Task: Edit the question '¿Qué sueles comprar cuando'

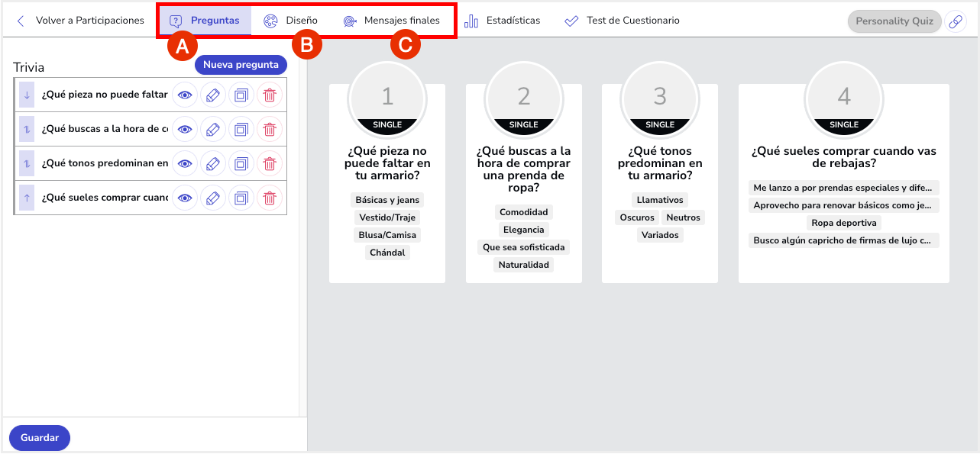Action: (x=213, y=198)
